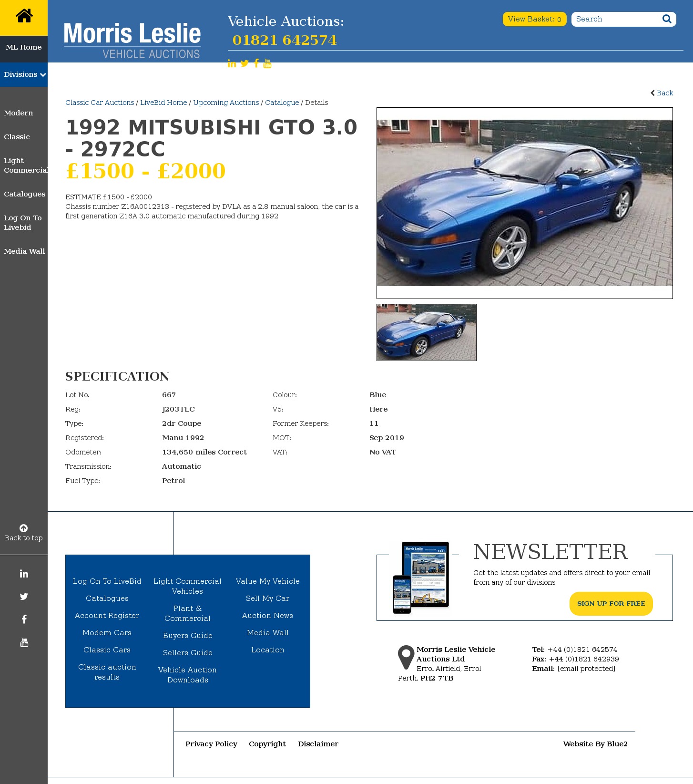
Task: Expand the Divisions dropdown
Action: [x=24, y=74]
